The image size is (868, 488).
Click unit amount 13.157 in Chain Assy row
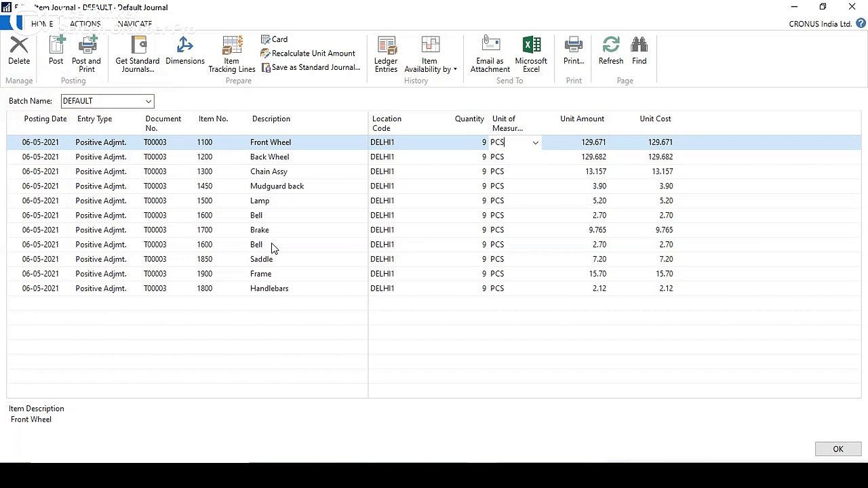(595, 171)
